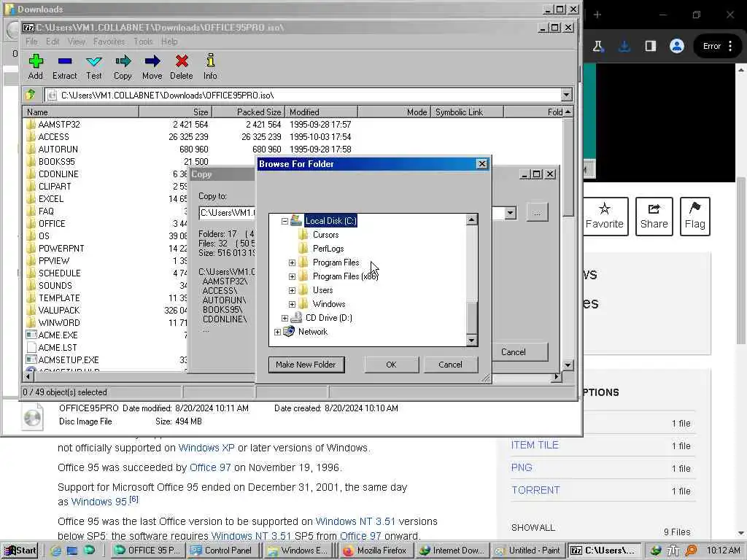The width and height of the screenshot is (747, 560).
Task: Open the View menu
Action: point(76,42)
